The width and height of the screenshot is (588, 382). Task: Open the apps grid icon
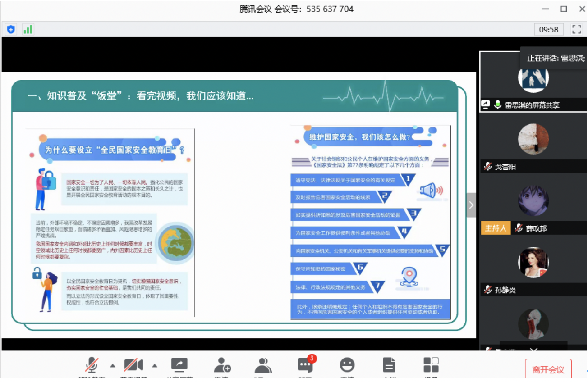point(431,365)
